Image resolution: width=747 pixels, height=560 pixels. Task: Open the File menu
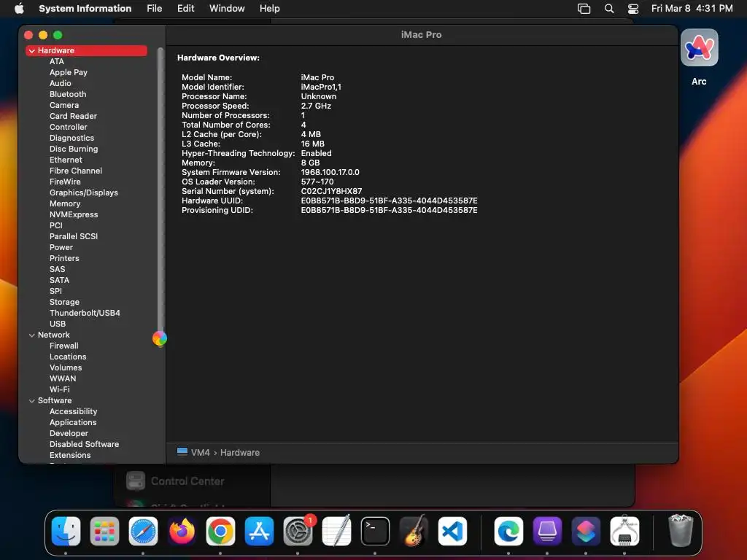155,9
